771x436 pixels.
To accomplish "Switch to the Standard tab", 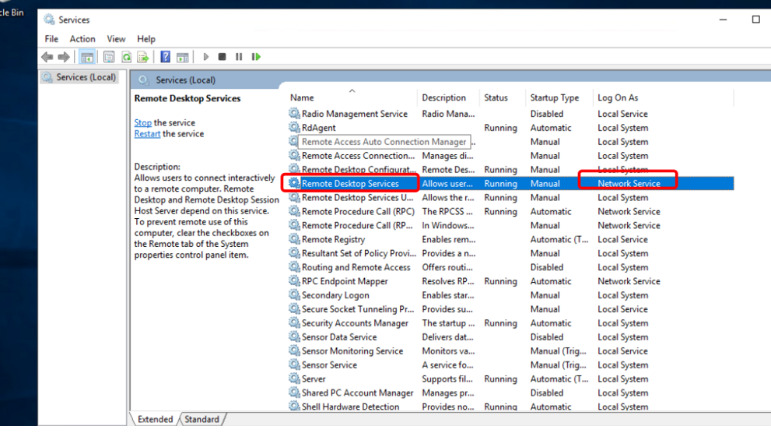I will [202, 419].
